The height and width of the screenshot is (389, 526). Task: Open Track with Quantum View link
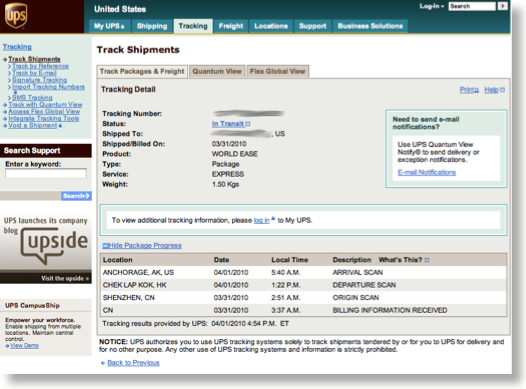tap(45, 105)
